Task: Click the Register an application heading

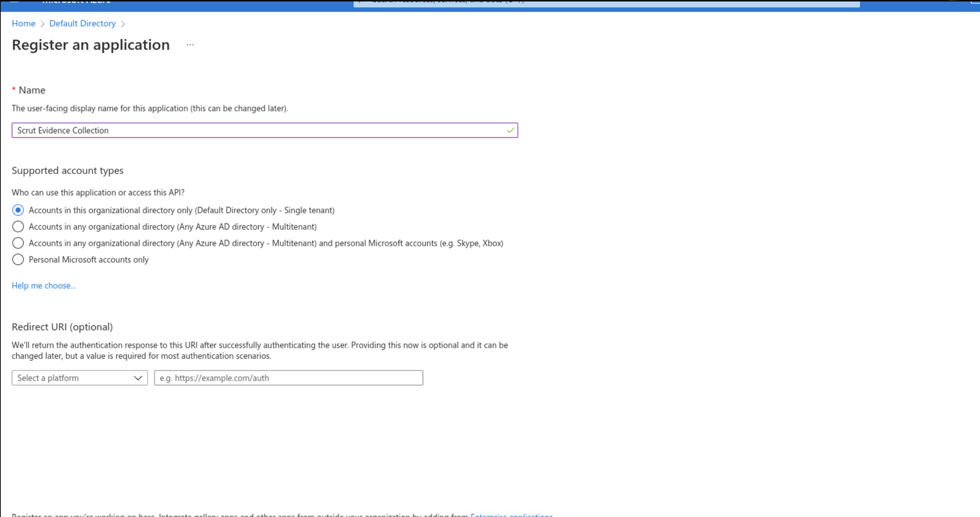Action: [x=91, y=45]
